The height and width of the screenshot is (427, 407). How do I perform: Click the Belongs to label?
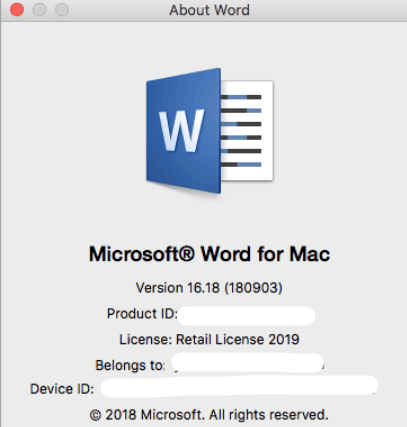130,365
